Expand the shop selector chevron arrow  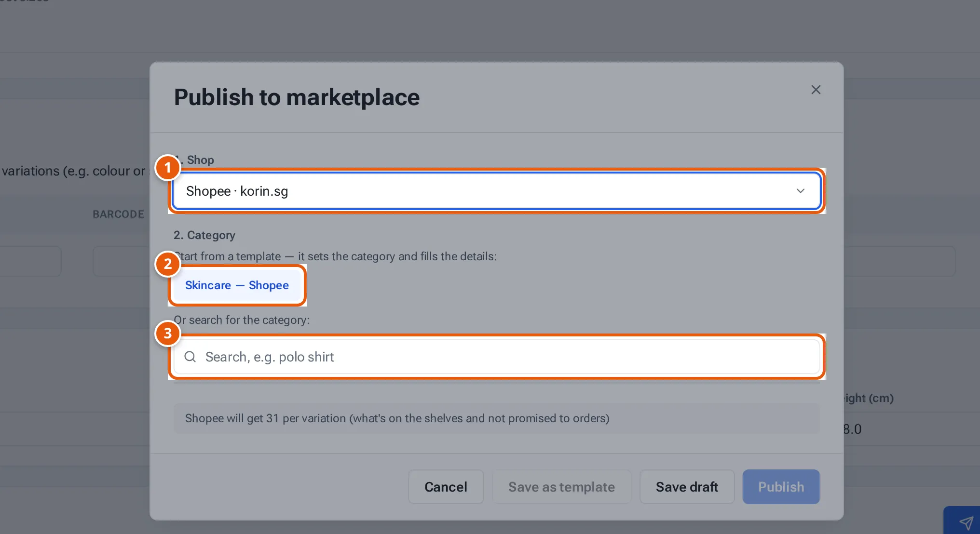(800, 191)
